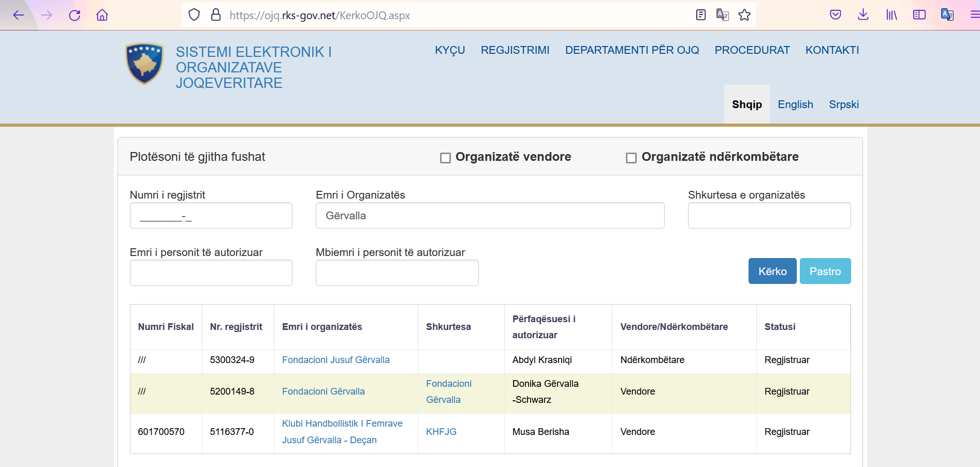Image resolution: width=980 pixels, height=467 pixels.
Task: Click Fondacioni Gërvalla abbreviation link in Shkurtesa column
Action: (x=449, y=391)
